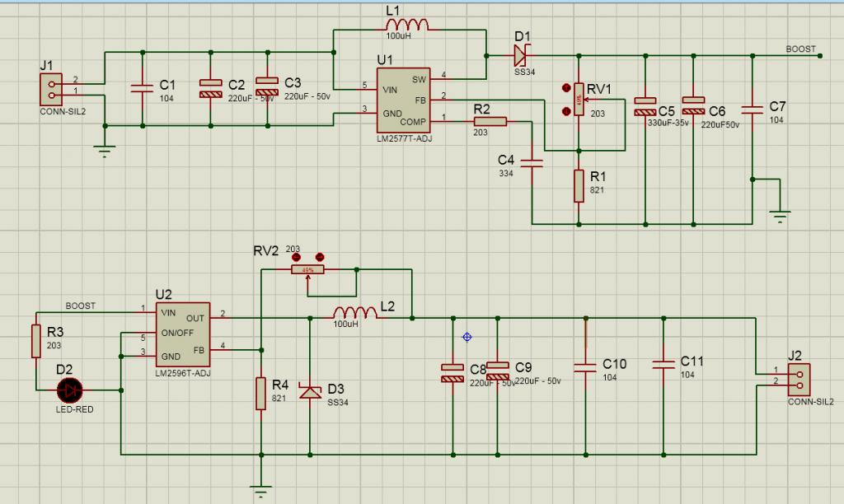Select electrolytic capacitor C2 symbol

[210, 89]
